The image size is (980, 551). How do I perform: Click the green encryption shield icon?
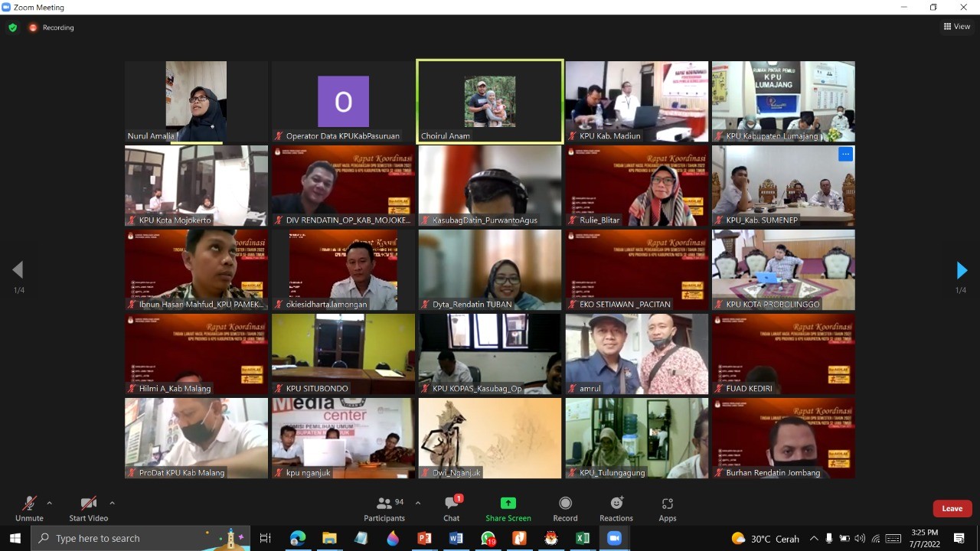(12, 28)
